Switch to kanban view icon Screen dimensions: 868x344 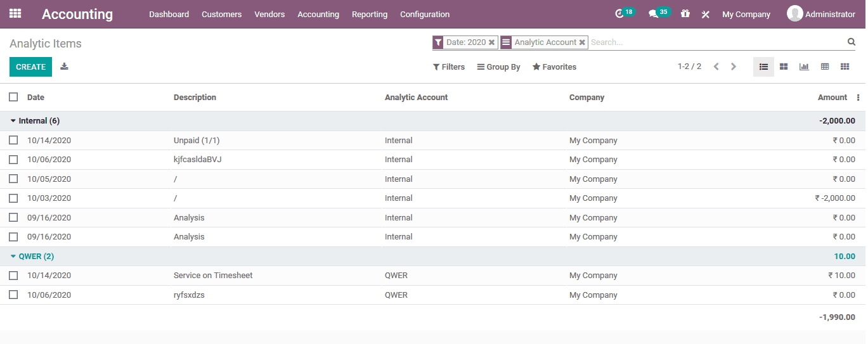(x=784, y=67)
